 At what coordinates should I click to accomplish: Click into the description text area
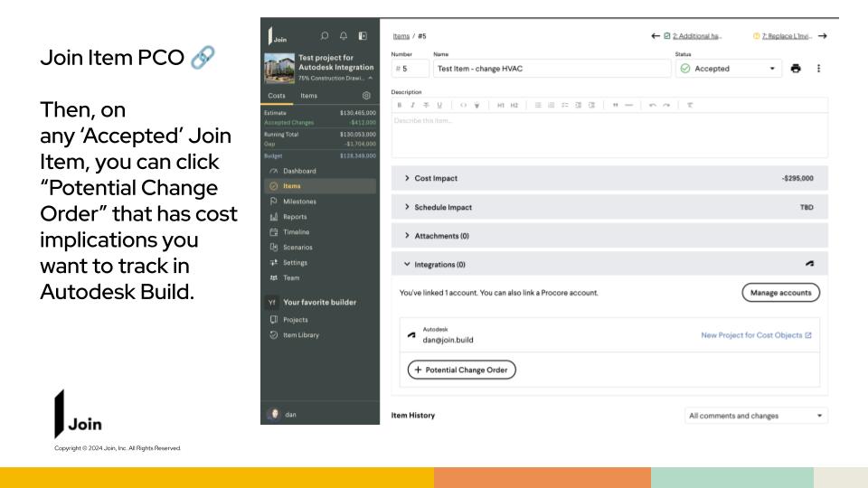click(609, 136)
